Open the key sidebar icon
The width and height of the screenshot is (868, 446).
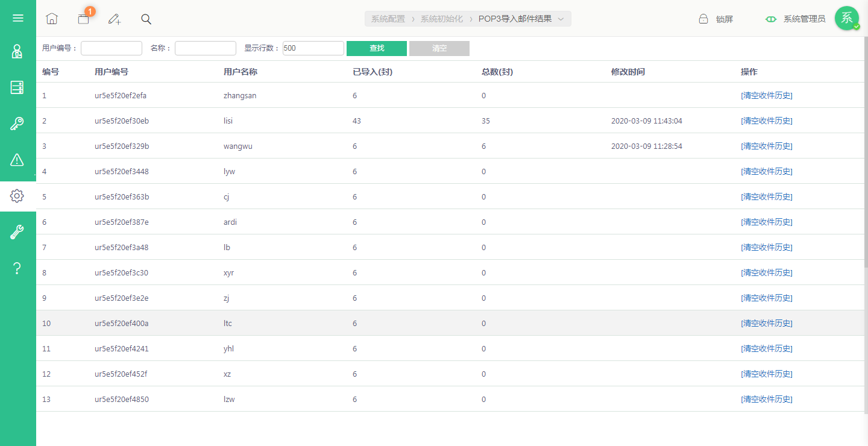tap(17, 124)
